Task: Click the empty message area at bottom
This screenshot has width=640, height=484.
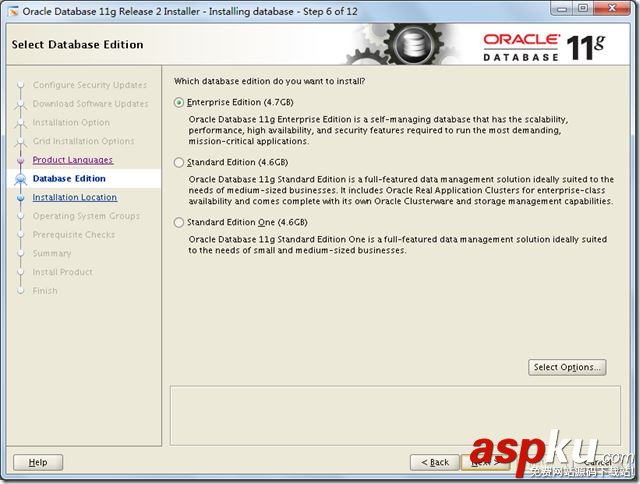Action: (x=395, y=415)
